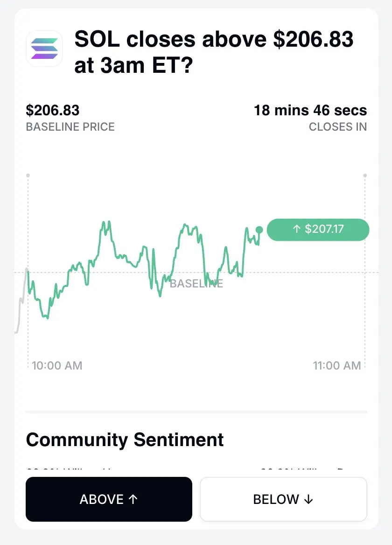Click the start marker dot above 10:00 AM
392x545 pixels.
coord(28,175)
